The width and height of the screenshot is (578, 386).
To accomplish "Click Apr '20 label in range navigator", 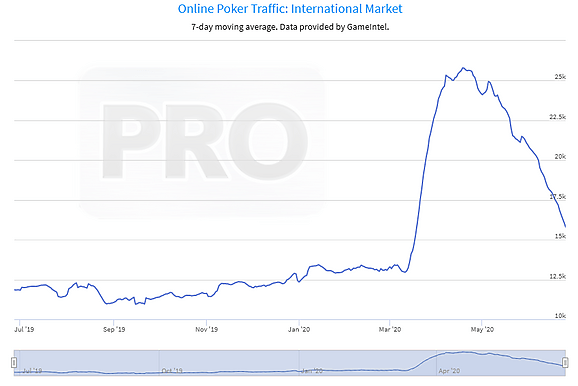I will tap(449, 371).
